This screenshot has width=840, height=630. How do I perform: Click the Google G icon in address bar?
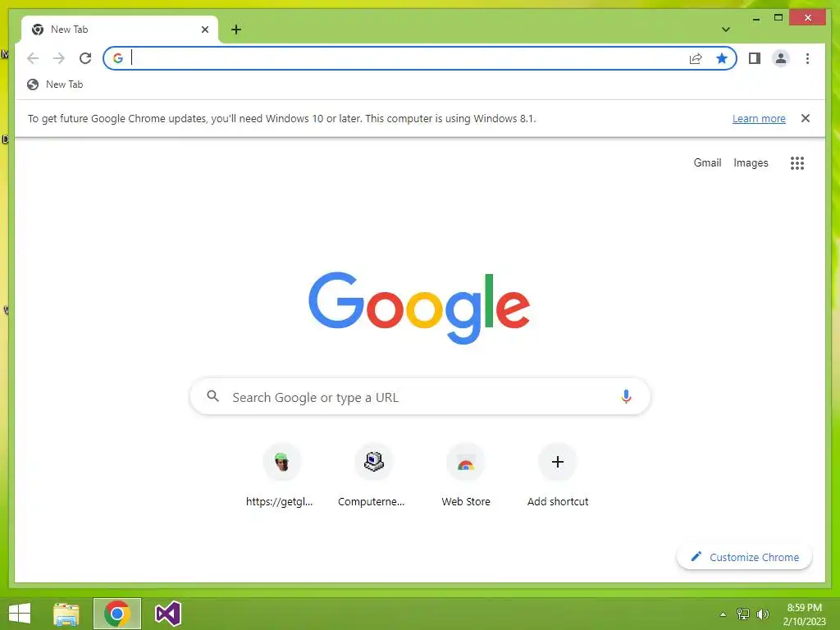pos(118,58)
